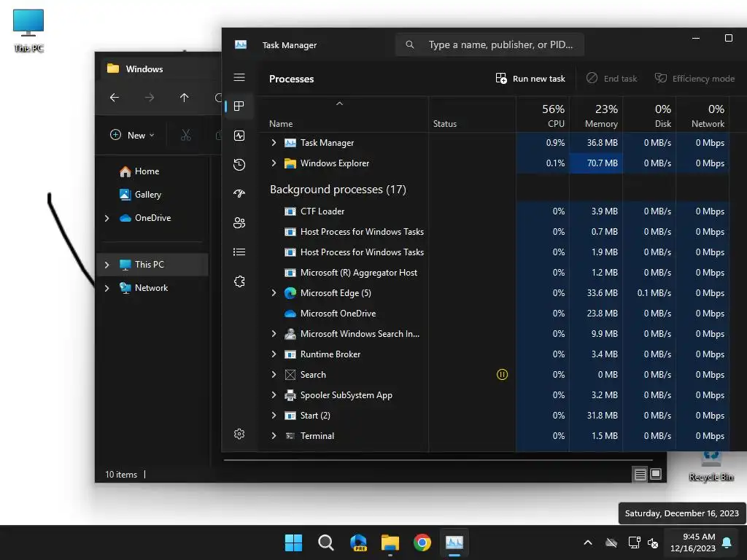Expand Network in File Explorer navigation pane

click(x=107, y=288)
